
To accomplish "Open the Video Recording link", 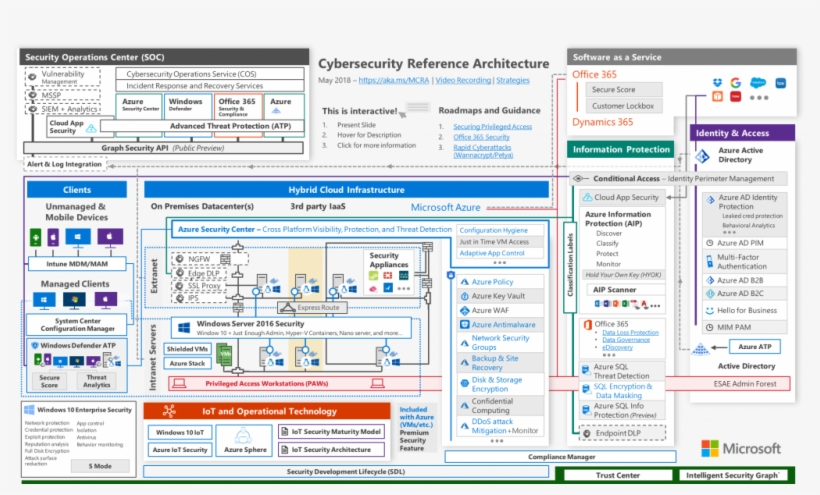I will (463, 80).
